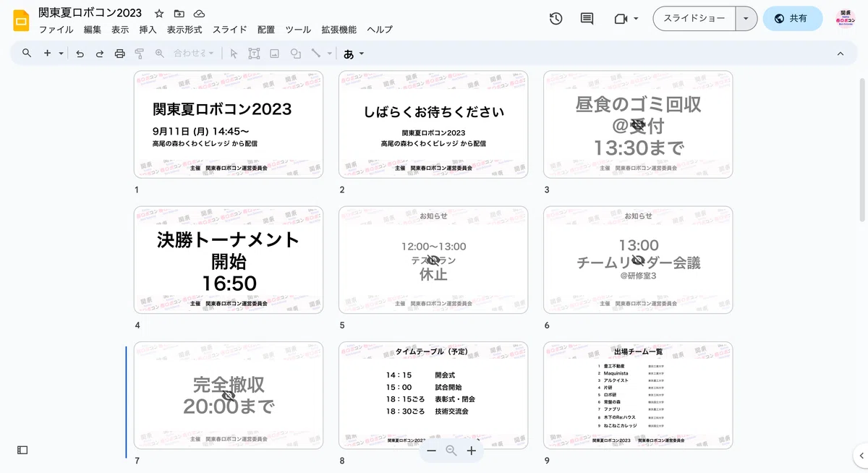The height and width of the screenshot is (473, 868).
Task: Zoom in with the bottom plus button
Action: click(x=471, y=451)
